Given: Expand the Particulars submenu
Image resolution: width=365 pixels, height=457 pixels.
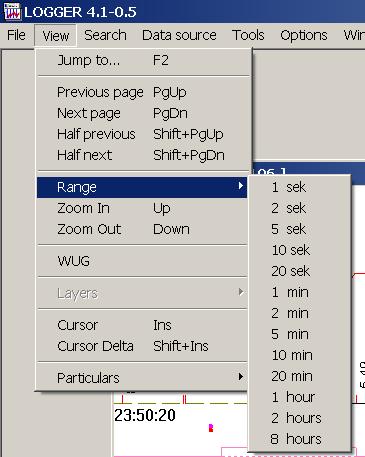Looking at the screenshot, I should pos(142,378).
